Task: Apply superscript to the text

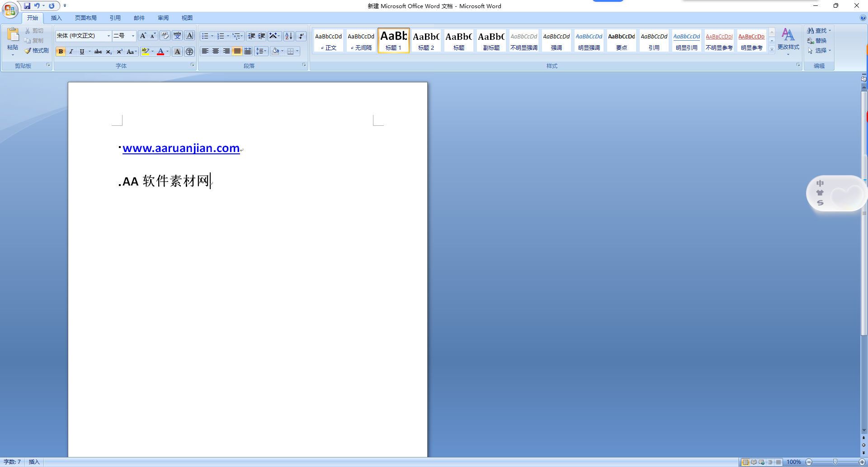Action: (118, 51)
